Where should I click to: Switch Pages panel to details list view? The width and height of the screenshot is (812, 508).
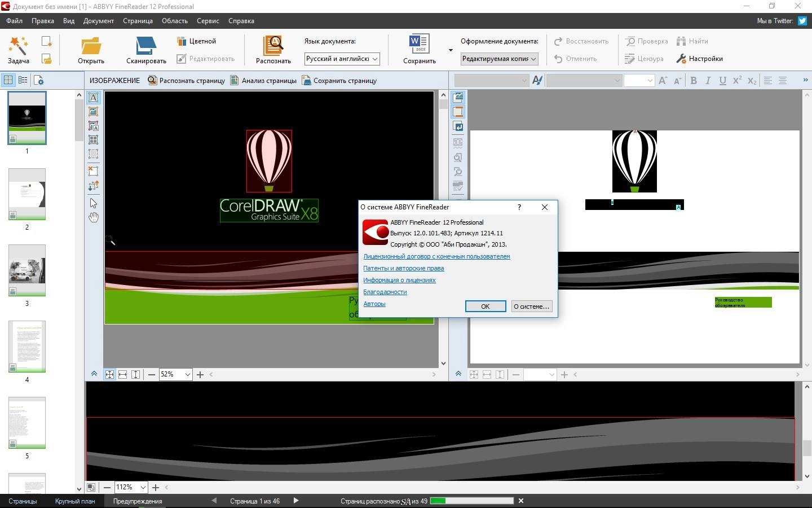pyautogui.click(x=23, y=80)
